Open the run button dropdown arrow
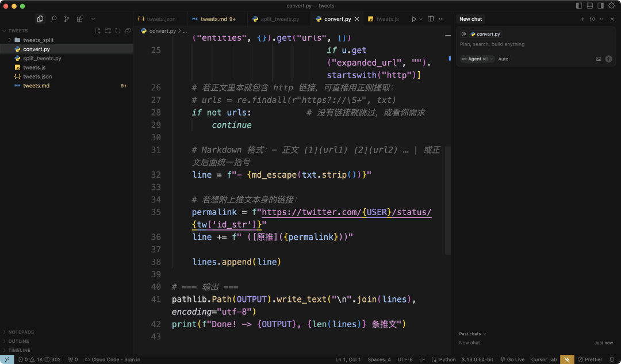 click(x=421, y=19)
